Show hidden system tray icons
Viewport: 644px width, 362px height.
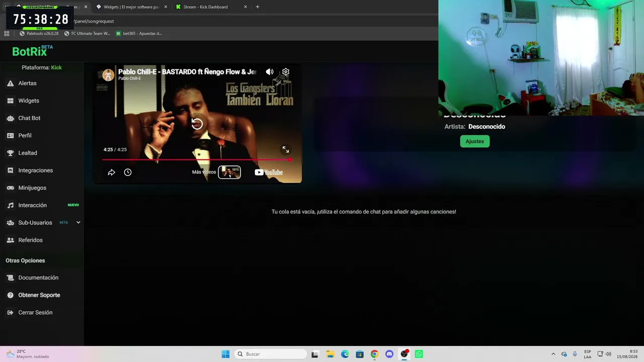pos(553,354)
